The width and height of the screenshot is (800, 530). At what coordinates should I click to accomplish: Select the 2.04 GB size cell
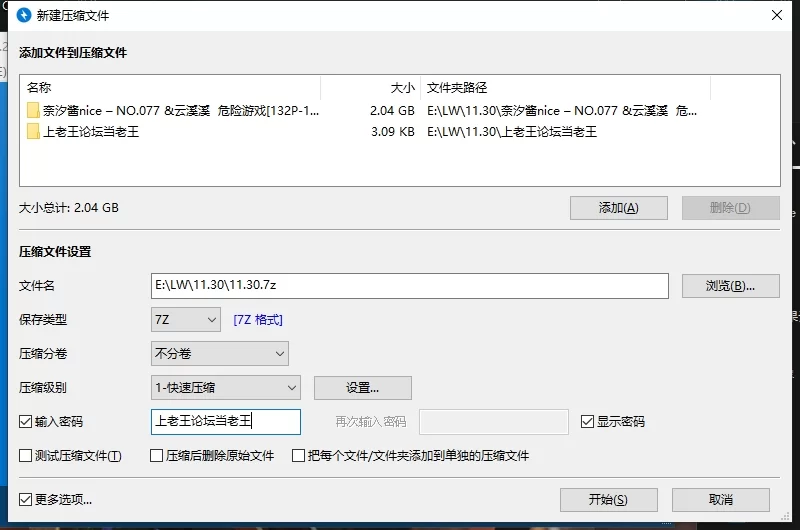(x=392, y=111)
